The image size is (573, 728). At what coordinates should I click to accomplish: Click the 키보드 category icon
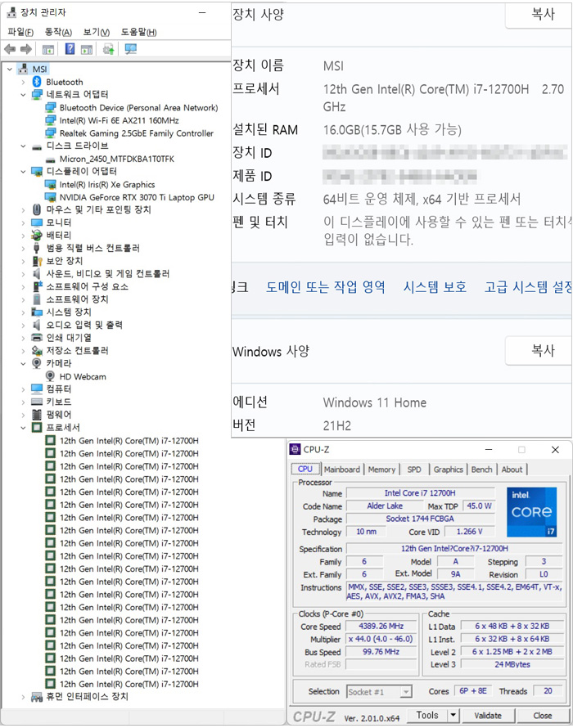pyautogui.click(x=37, y=402)
